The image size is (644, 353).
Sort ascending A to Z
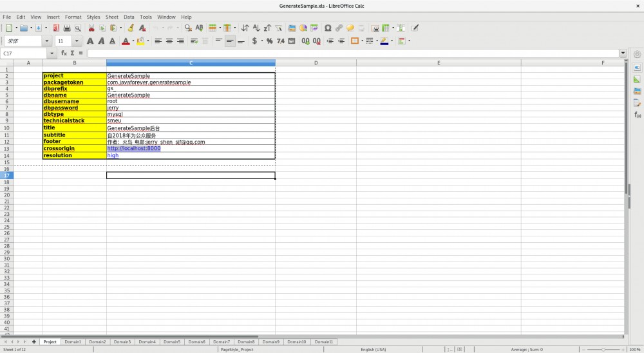coord(256,28)
